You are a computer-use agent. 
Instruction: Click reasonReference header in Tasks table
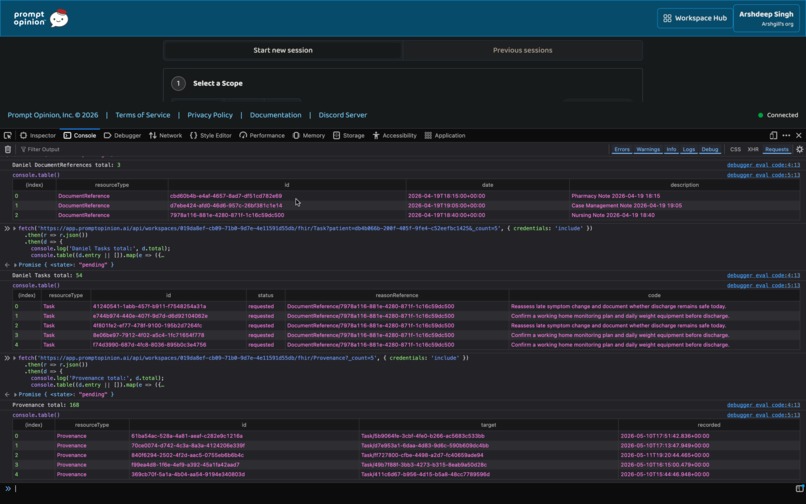396,295
